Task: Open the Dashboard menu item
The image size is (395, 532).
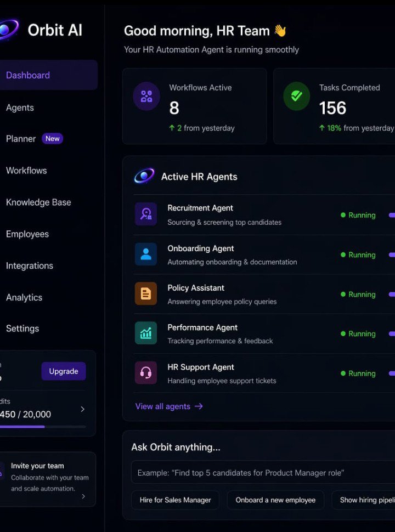Action: coord(48,75)
